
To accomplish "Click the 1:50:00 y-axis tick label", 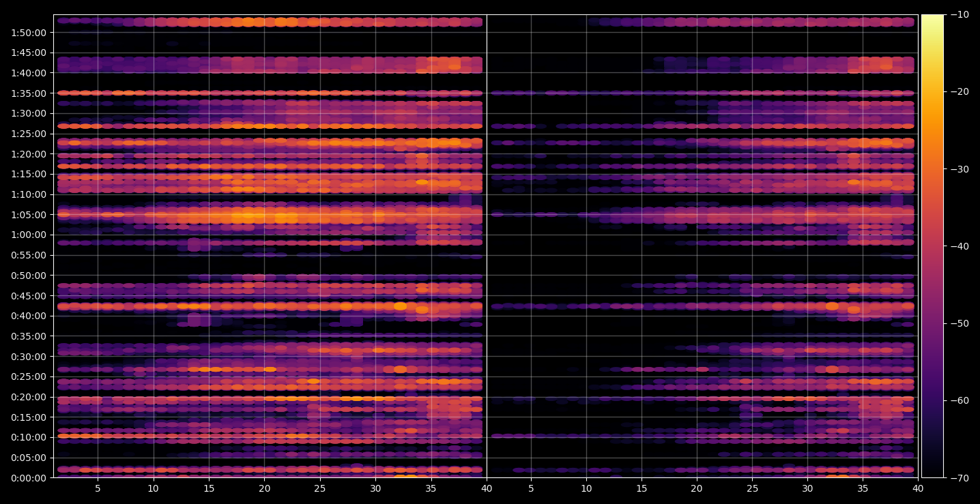I will 29,32.
